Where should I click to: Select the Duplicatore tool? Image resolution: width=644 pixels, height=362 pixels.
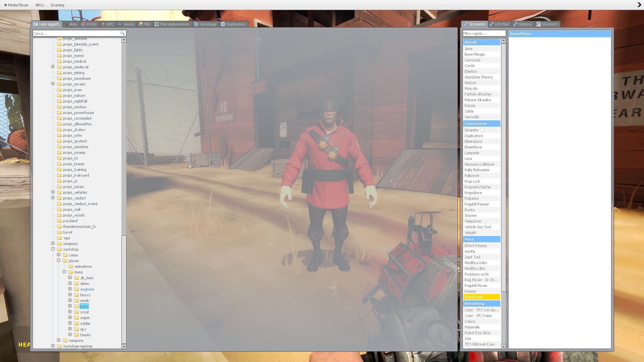pyautogui.click(x=474, y=136)
